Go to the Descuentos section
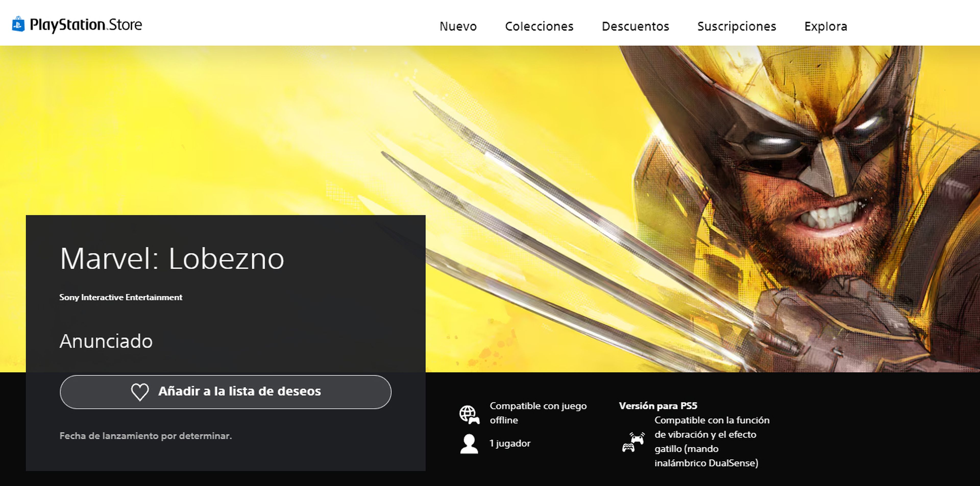980x486 pixels. pos(635,26)
